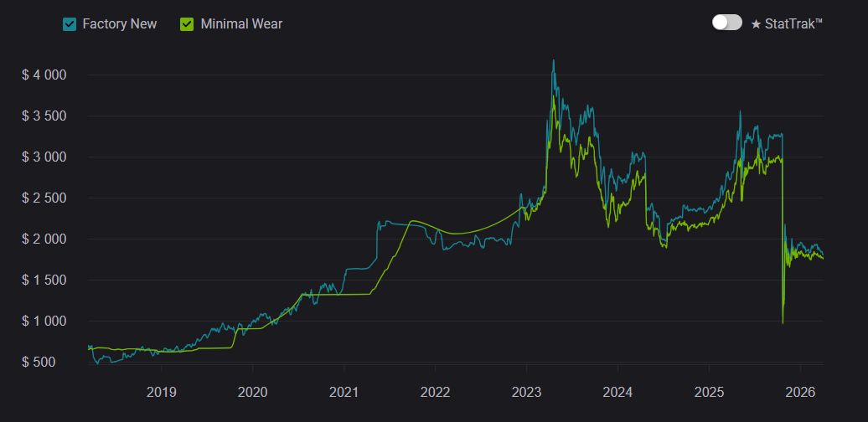Click the 2019 x-axis year label
Screen dimensions: 868x422
161,391
